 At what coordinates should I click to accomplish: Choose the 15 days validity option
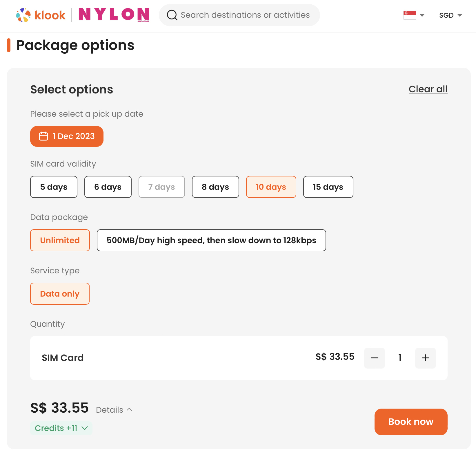[x=328, y=187]
